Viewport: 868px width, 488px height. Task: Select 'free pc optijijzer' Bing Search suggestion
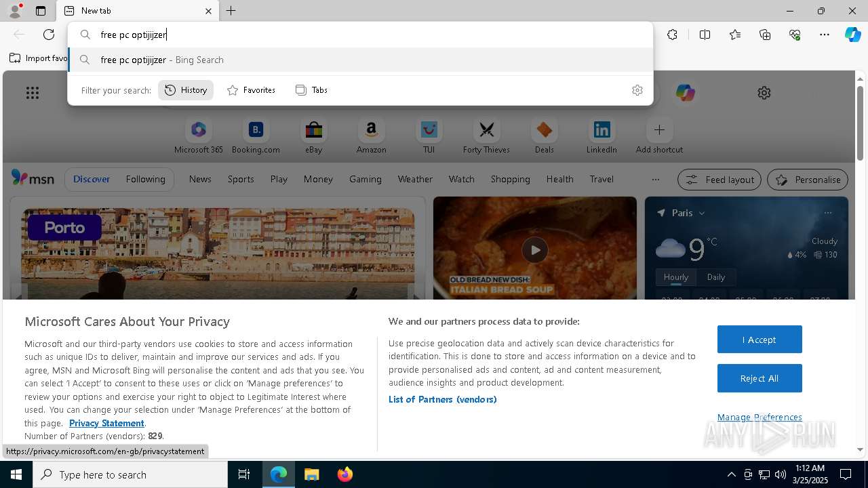coord(361,60)
